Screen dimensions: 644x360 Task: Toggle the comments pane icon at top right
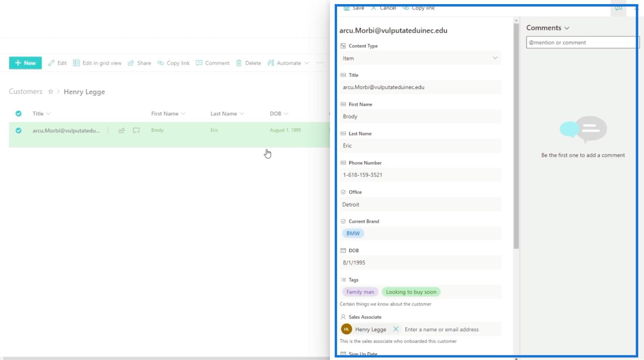click(x=618, y=8)
